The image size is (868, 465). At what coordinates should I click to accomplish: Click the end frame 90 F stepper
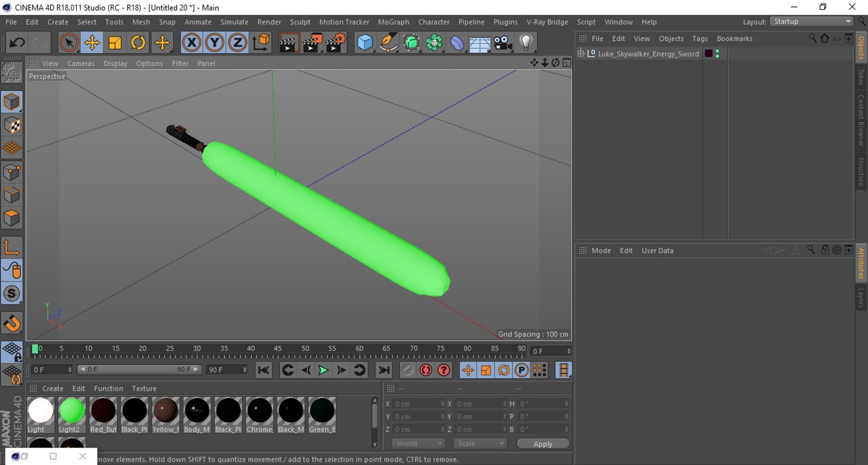pos(245,370)
